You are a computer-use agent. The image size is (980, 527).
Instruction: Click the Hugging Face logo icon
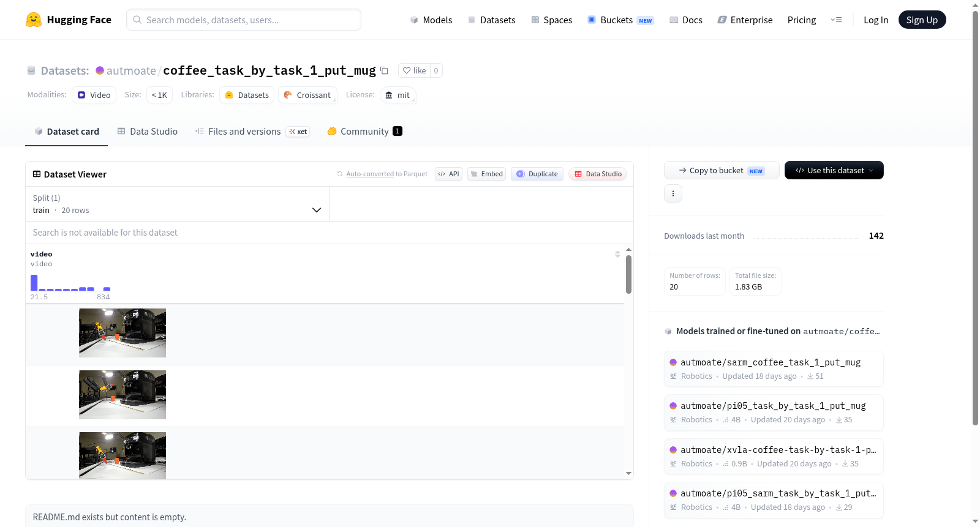(x=34, y=20)
